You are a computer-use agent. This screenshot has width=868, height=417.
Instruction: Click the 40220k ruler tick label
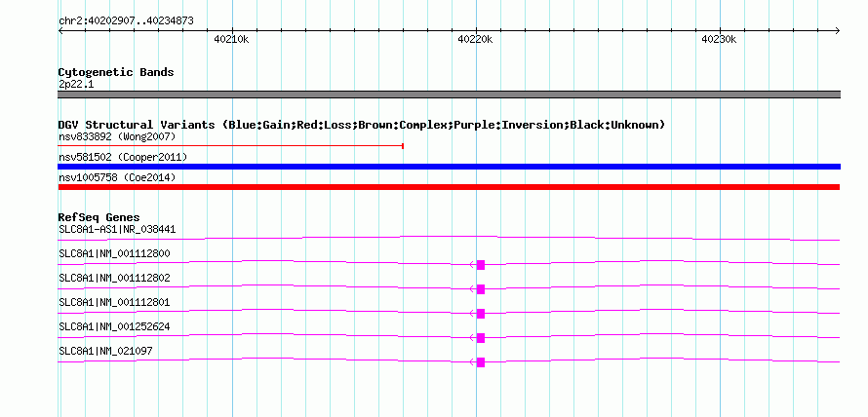click(x=476, y=39)
